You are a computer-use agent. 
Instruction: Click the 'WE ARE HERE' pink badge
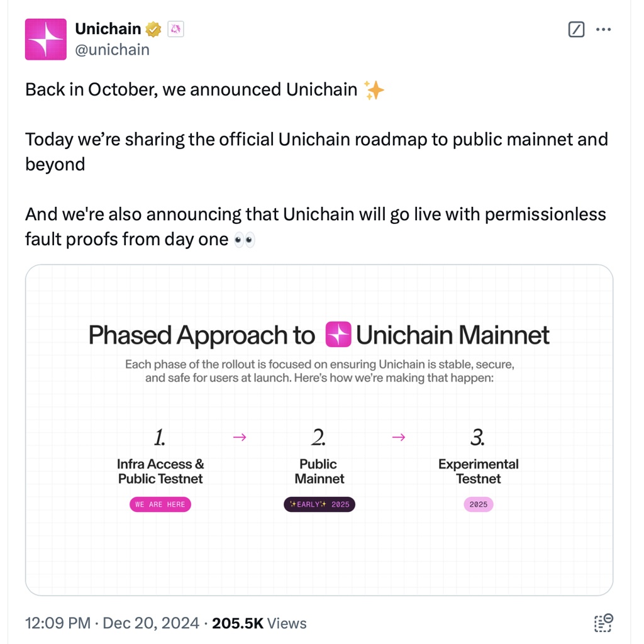[160, 504]
